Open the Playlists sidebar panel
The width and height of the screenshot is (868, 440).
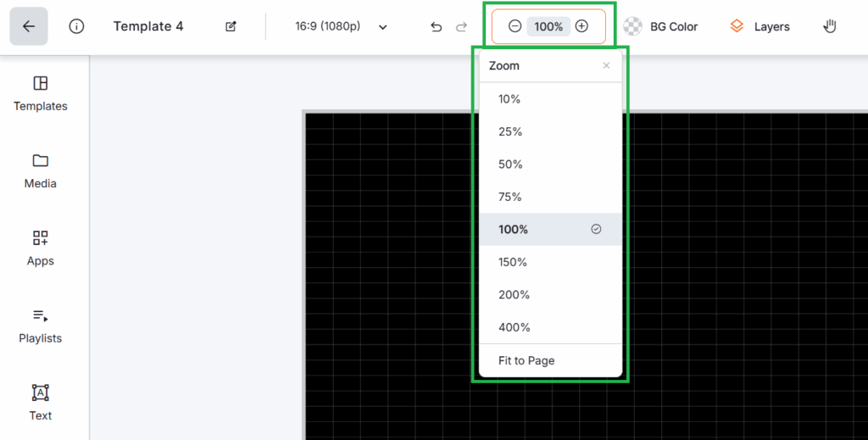coord(41,326)
